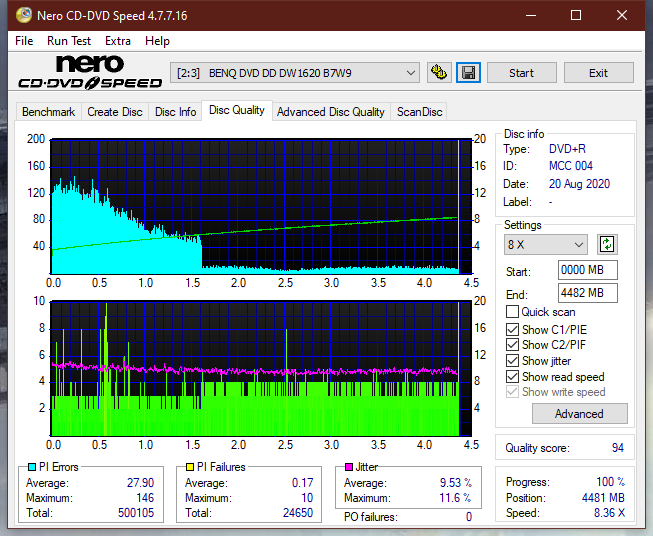This screenshot has width=653, height=536.
Task: Click the Start position field 0000 MB
Action: (588, 270)
